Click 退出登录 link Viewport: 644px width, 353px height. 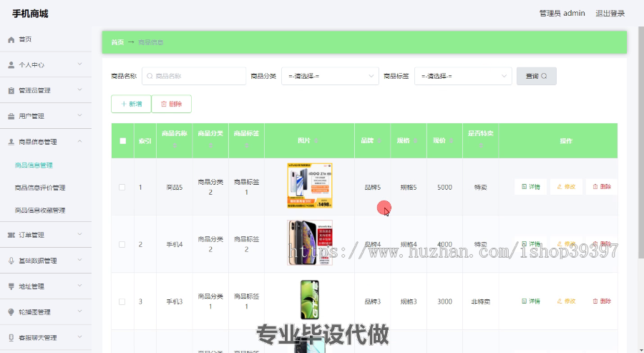610,14
